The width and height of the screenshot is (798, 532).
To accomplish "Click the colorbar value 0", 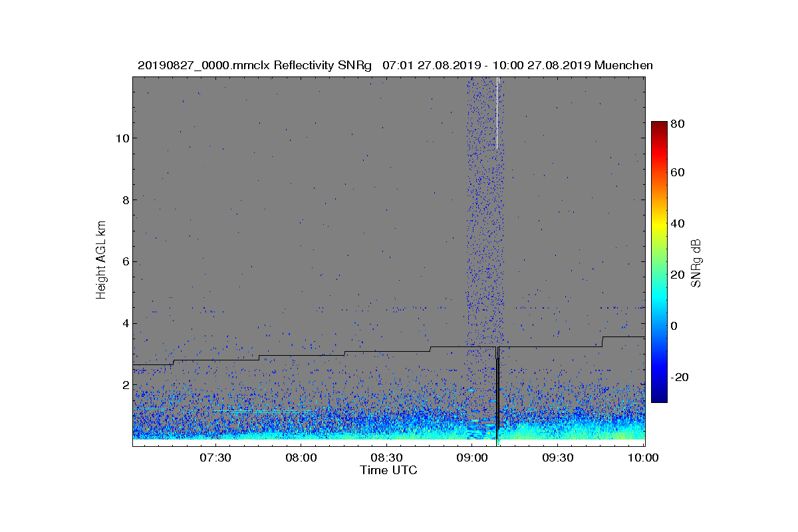I will (675, 326).
